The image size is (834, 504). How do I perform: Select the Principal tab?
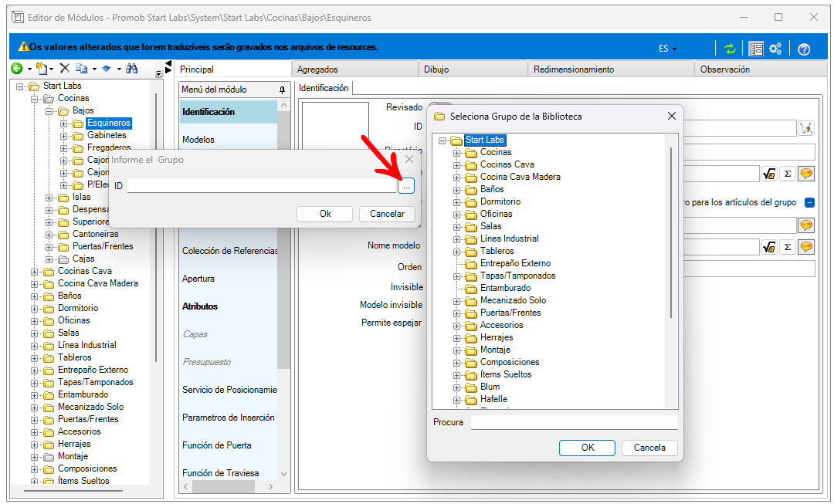(x=233, y=69)
